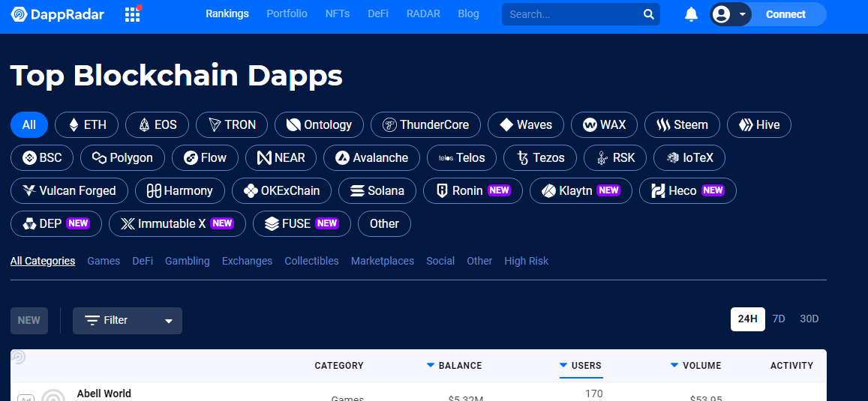The image size is (868, 401).
Task: Click the Klaytn chain icon
Action: [x=548, y=191]
